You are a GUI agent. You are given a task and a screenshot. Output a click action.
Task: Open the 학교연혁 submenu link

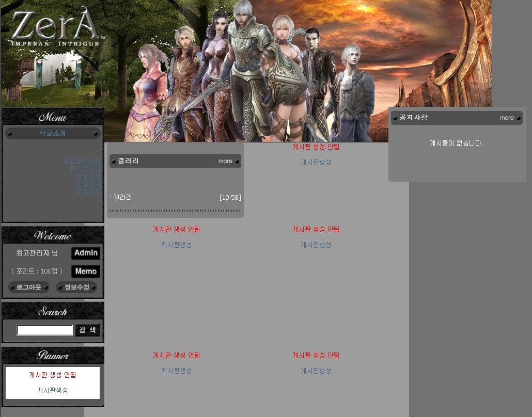click(88, 184)
